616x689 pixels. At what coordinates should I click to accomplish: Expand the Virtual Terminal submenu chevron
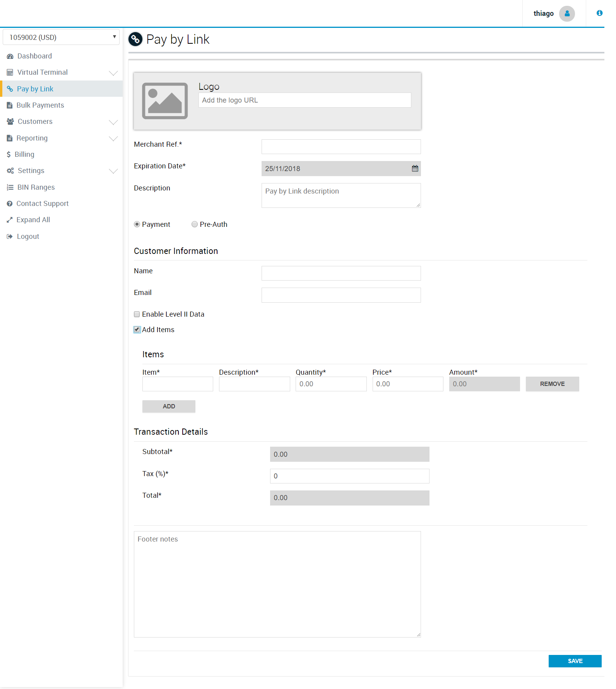tap(113, 73)
